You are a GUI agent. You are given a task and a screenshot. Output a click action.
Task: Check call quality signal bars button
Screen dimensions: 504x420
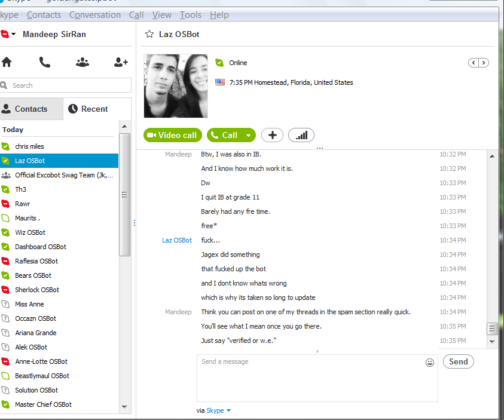pyautogui.click(x=301, y=135)
